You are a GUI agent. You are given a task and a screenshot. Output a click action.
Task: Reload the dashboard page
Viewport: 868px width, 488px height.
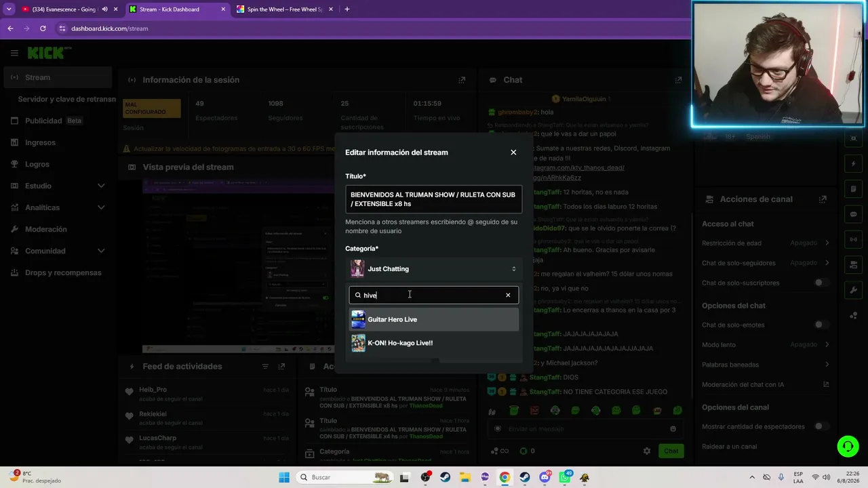pyautogui.click(x=43, y=28)
